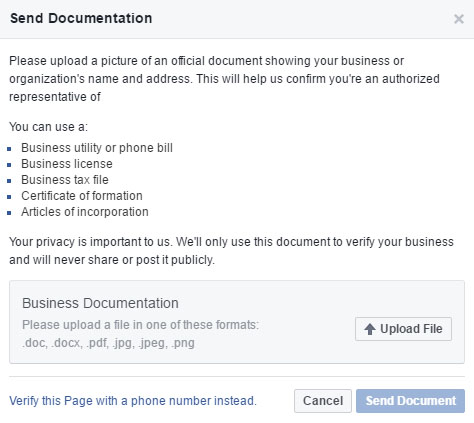Cancel the documentation submission
474x423 pixels.
(x=323, y=401)
